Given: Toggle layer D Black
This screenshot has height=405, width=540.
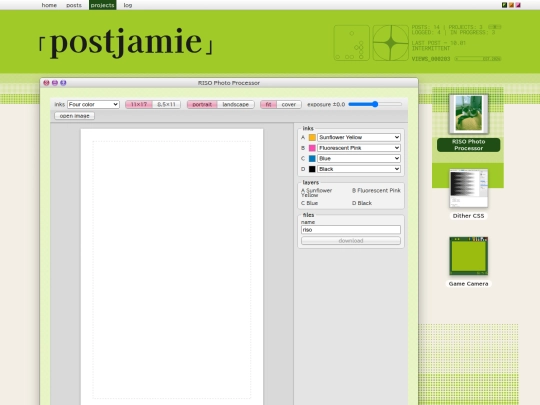Looking at the screenshot, I should 362,203.
